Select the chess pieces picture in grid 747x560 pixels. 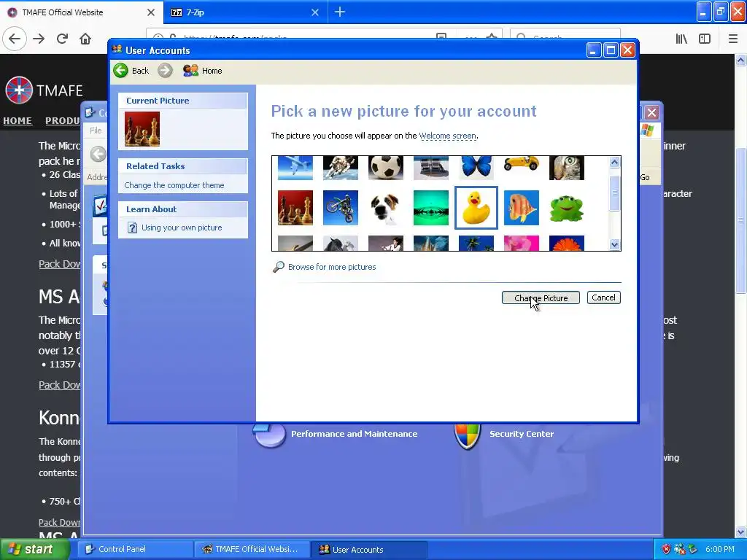295,208
